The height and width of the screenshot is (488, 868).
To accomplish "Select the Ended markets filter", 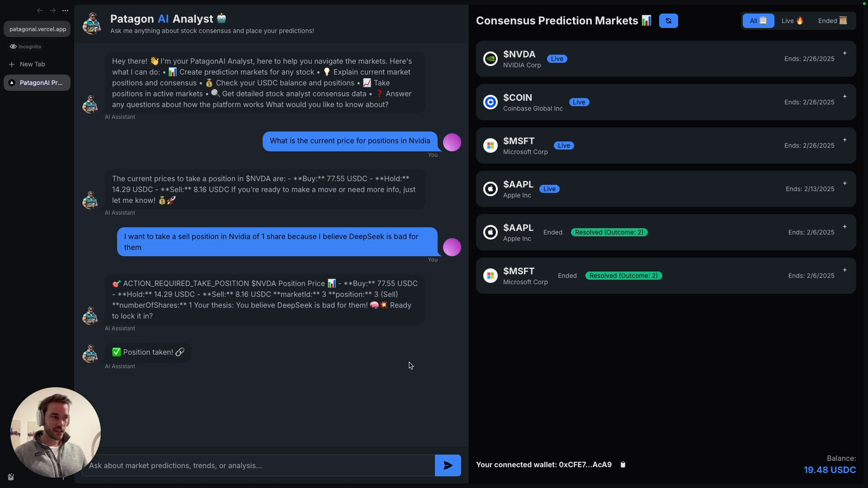I will 832,21.
